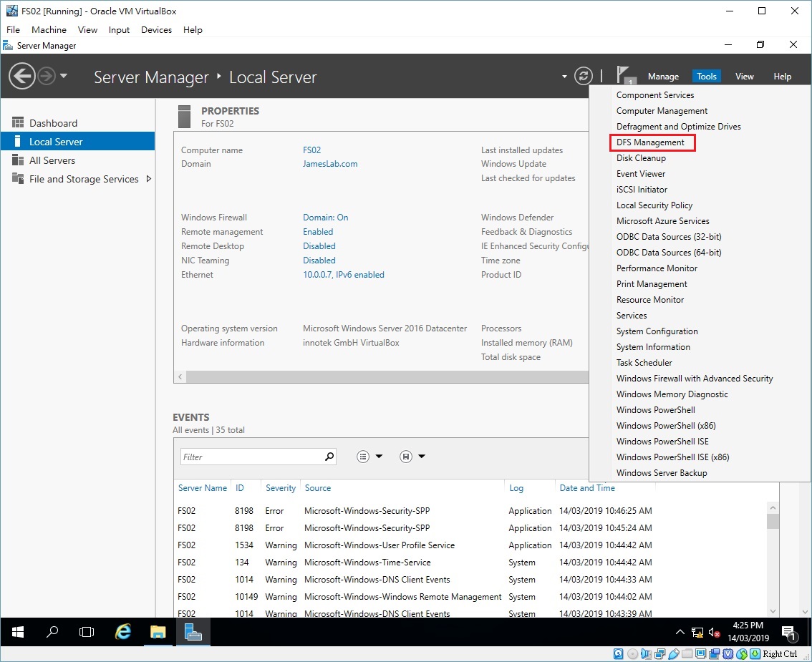Image resolution: width=812 pixels, height=662 pixels.
Task: Open the breadcrumb dropdown next to Local Server
Action: [x=564, y=75]
